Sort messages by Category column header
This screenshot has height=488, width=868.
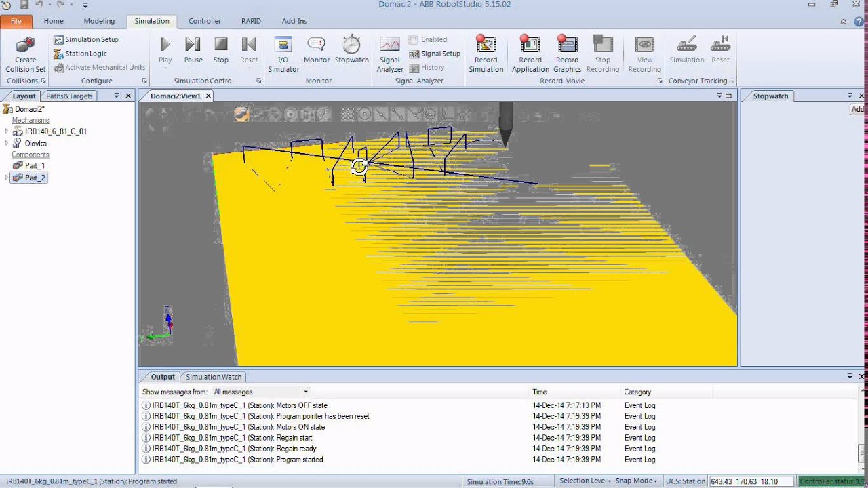(637, 392)
